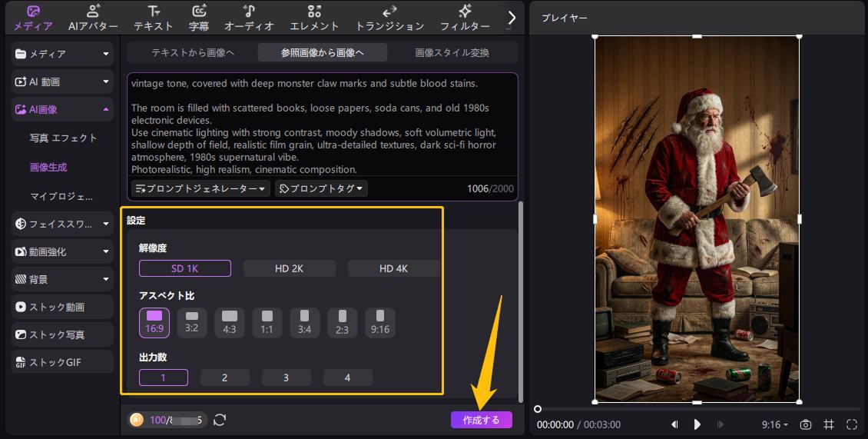868x439 pixels.
Task: Open the オーディオ tool tab
Action: coord(249,18)
